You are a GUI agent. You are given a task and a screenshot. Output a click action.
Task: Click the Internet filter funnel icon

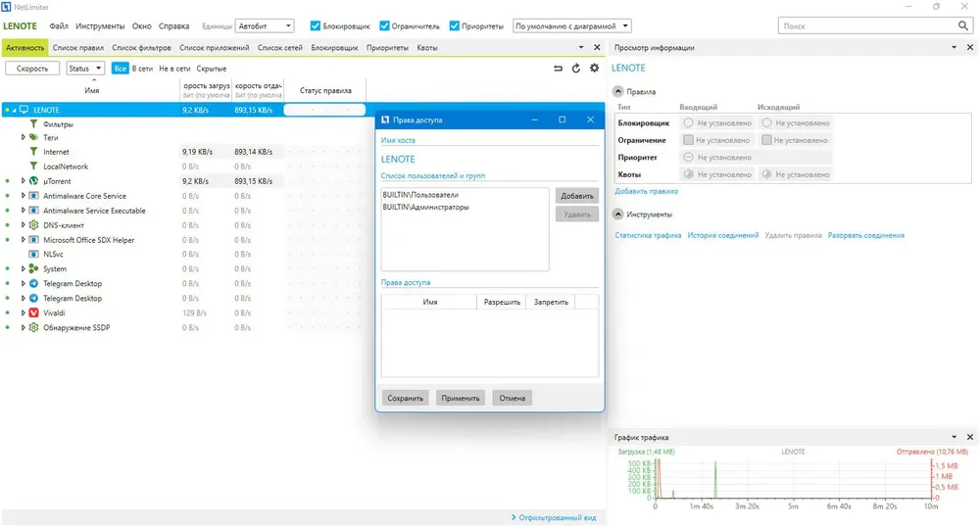(33, 152)
